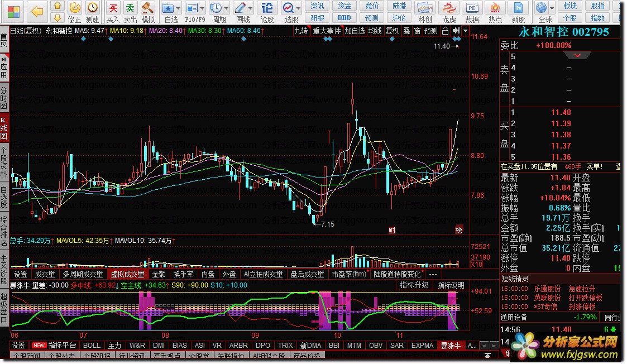Select the EXPMA indicator tab

pos(422,346)
